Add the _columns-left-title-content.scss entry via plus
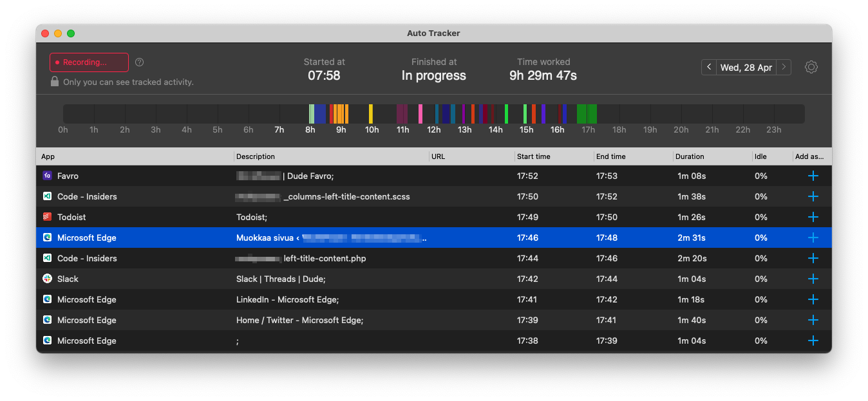868x401 pixels. pos(813,196)
